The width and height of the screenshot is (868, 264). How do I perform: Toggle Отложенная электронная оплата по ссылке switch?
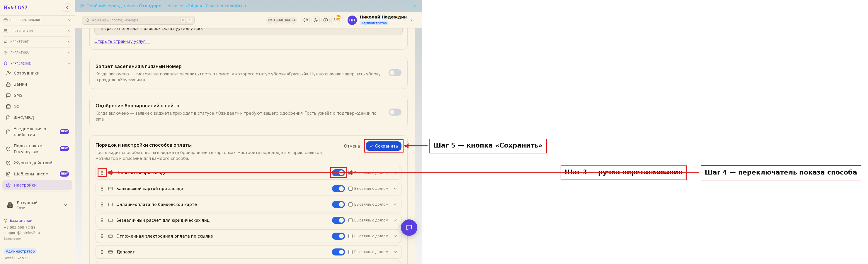tap(338, 236)
